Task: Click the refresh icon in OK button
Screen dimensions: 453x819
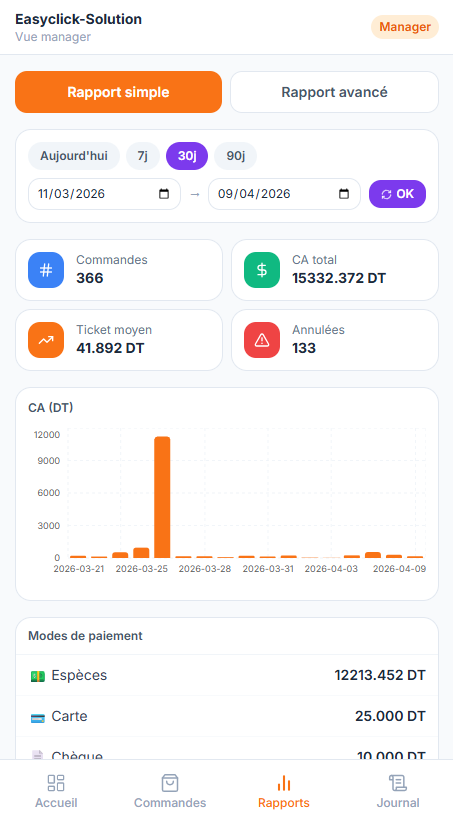Action: tap(386, 194)
